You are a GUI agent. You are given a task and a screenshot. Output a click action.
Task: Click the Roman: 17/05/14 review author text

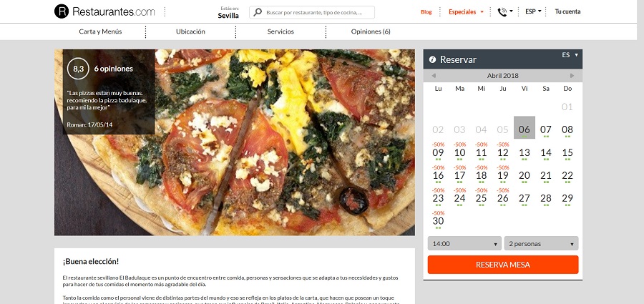click(x=89, y=124)
